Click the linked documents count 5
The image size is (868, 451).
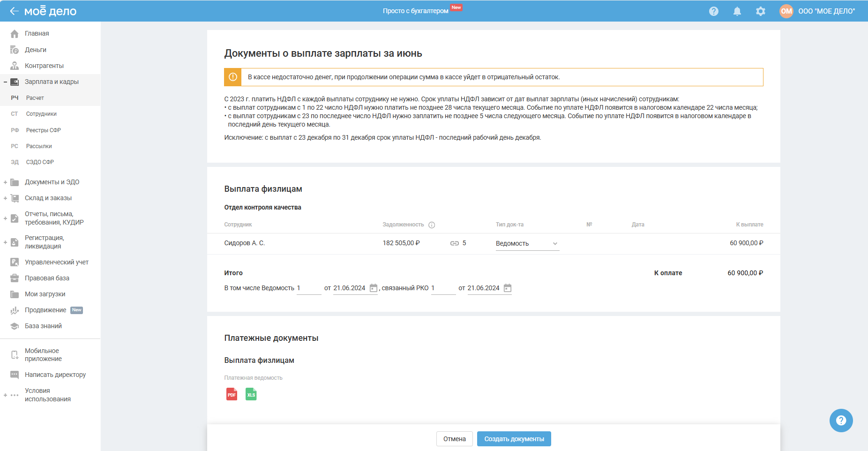(x=464, y=243)
